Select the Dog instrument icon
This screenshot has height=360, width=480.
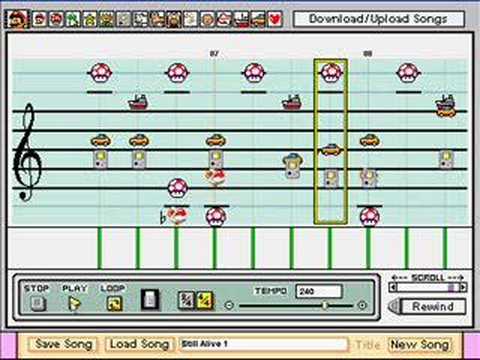140,19
